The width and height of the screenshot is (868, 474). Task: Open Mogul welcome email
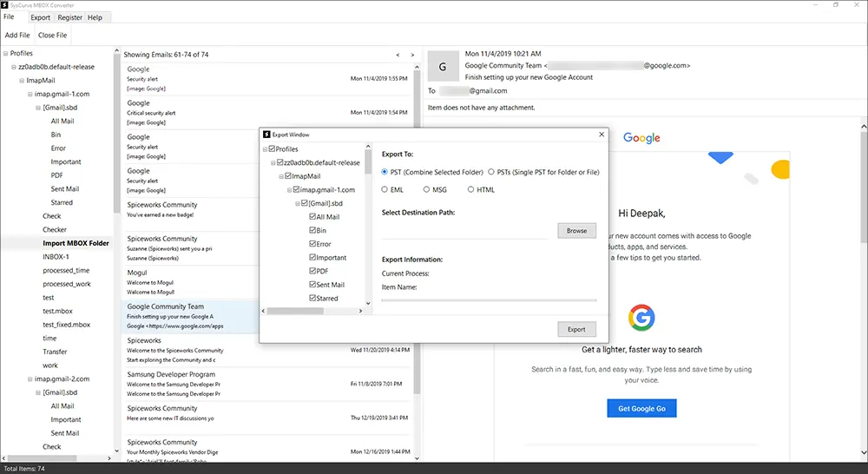[191, 282]
